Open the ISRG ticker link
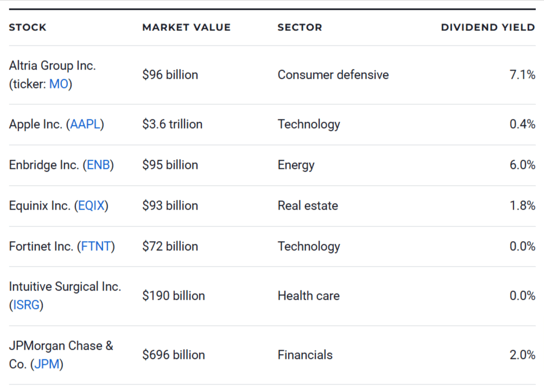544x392 pixels. point(26,305)
